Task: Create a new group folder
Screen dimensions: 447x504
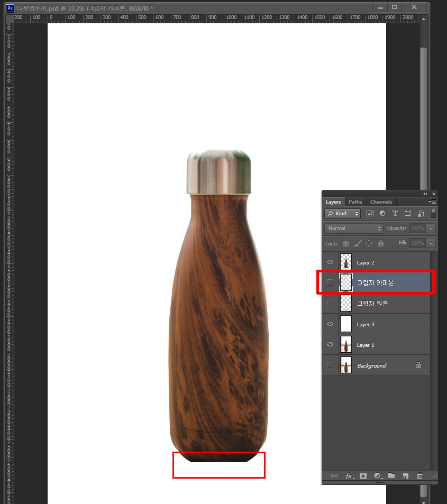Action: [x=391, y=476]
